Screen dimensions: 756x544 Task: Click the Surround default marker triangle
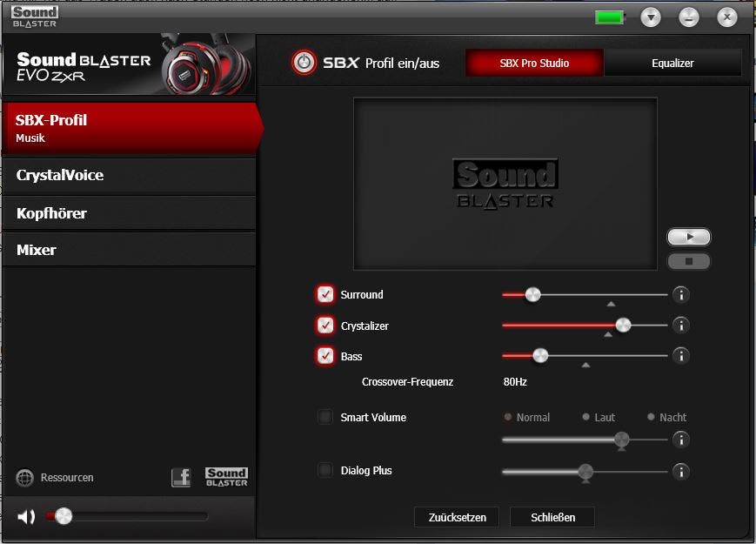pos(611,305)
